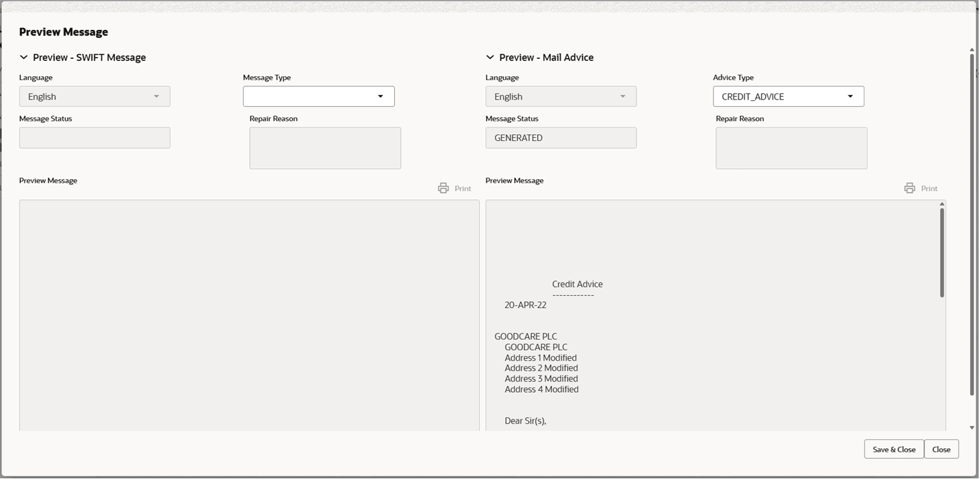This screenshot has width=980, height=479.
Task: Click the Mail Advice Repair Reason box
Action: tap(792, 148)
